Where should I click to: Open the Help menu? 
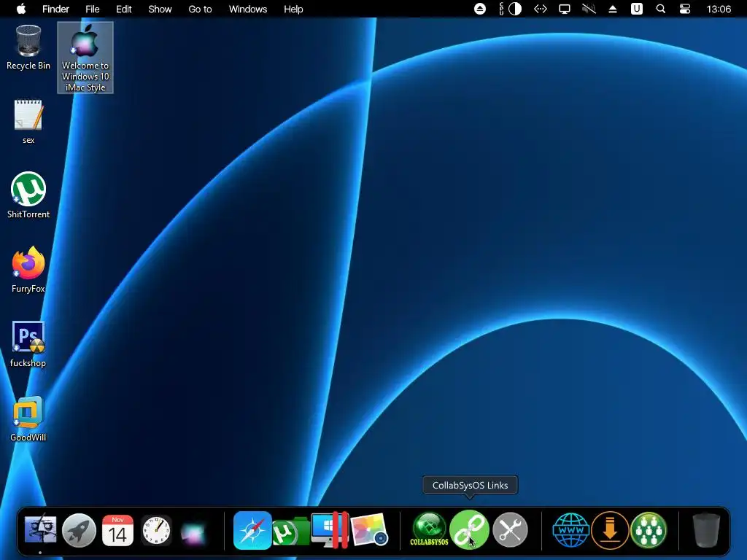point(293,9)
